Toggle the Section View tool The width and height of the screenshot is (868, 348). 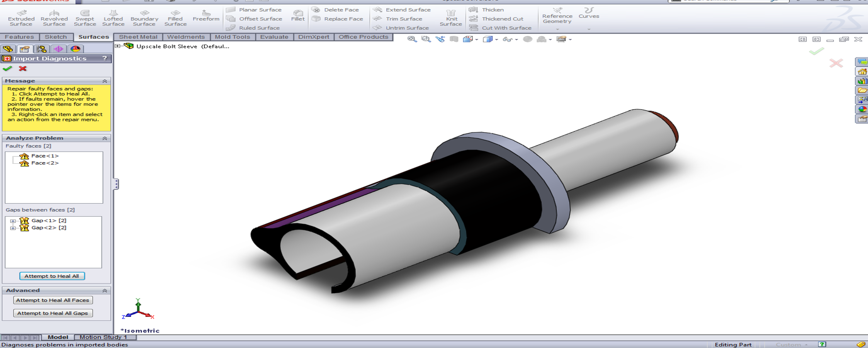click(454, 39)
